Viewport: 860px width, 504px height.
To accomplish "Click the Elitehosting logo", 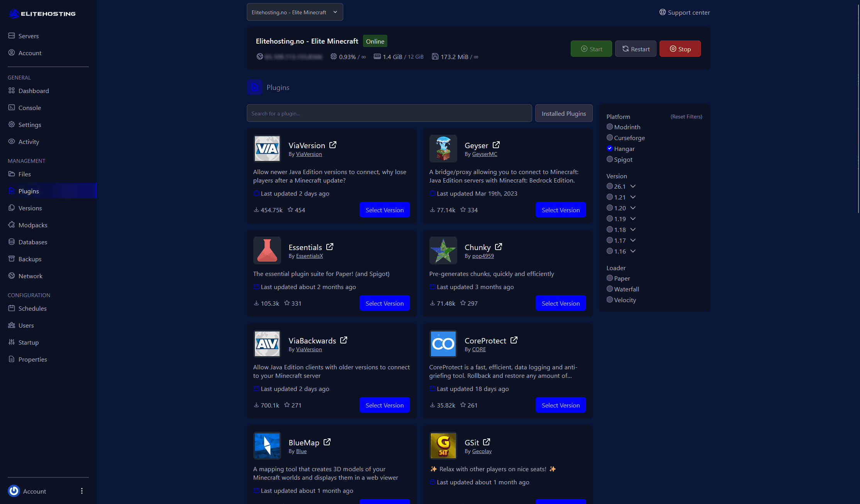I will tap(42, 14).
